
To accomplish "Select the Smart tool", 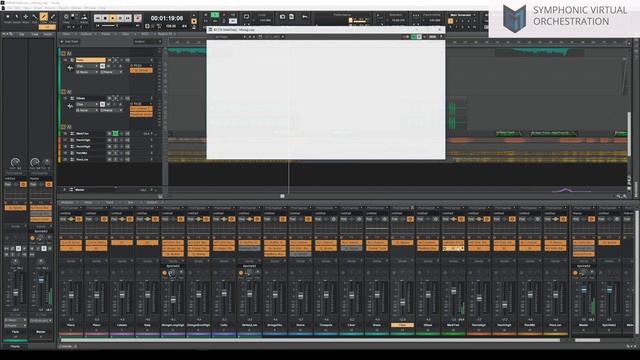I will click(7, 18).
